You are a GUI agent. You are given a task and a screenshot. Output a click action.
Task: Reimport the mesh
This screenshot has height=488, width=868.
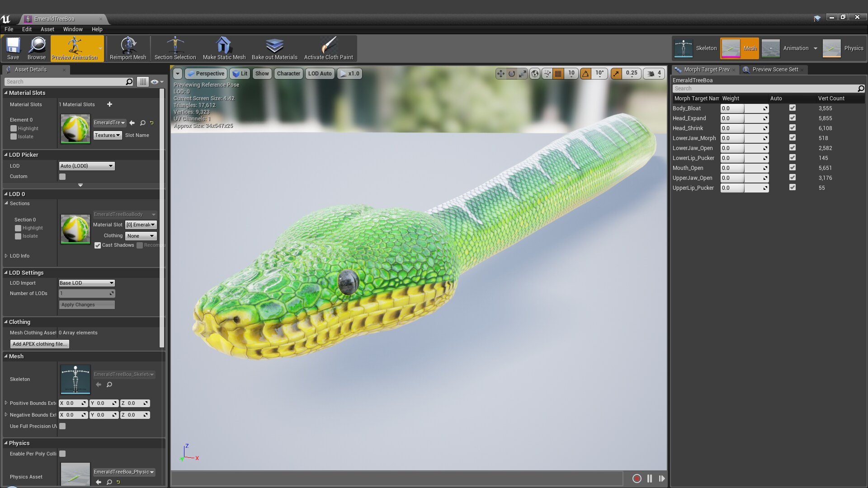(x=128, y=48)
